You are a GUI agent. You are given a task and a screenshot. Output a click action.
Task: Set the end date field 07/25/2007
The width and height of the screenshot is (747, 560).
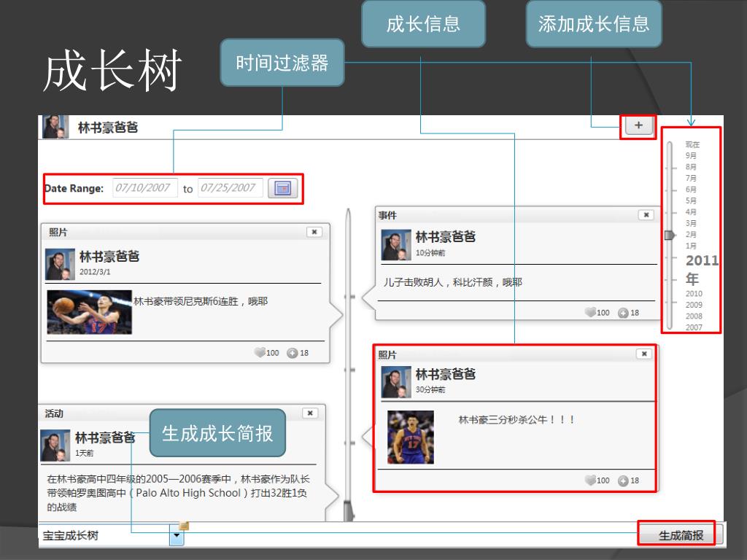230,187
